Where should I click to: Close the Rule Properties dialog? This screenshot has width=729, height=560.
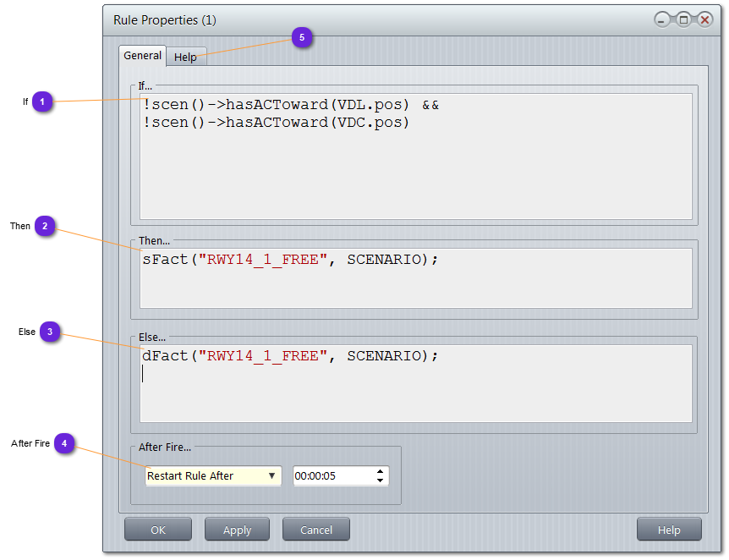704,19
